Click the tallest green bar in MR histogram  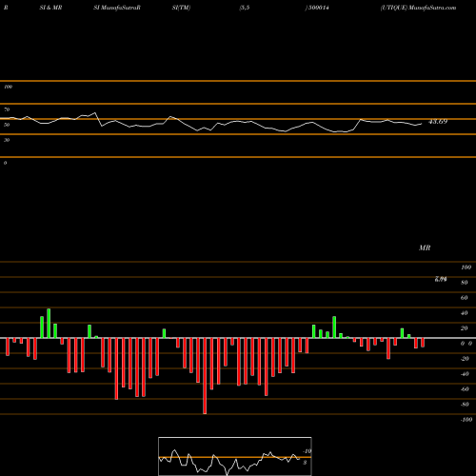pyautogui.click(x=49, y=323)
